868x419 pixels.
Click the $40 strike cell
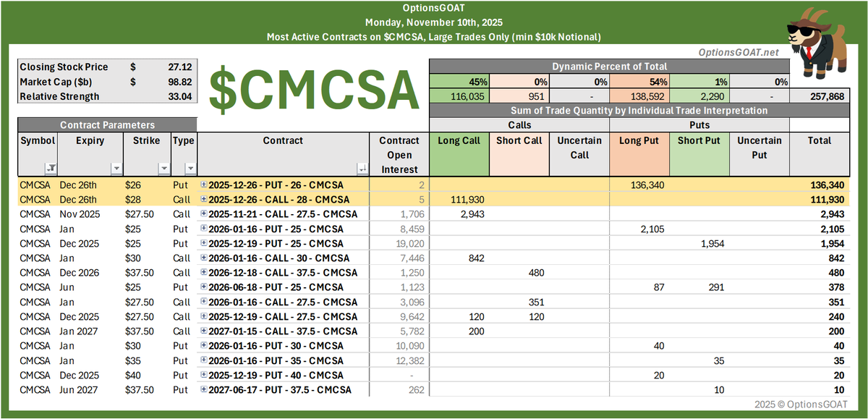coord(147,376)
